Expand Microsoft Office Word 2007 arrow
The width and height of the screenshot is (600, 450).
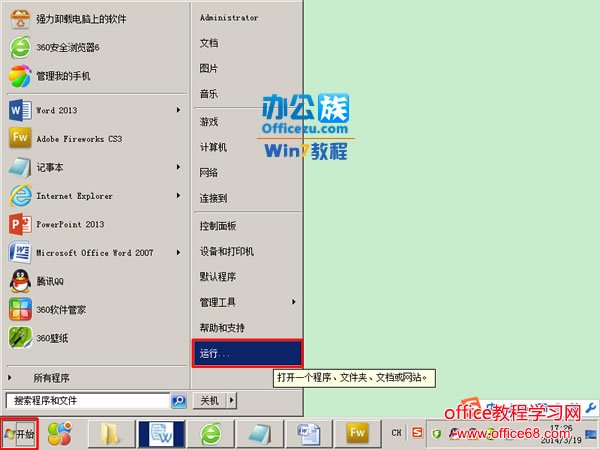178,253
